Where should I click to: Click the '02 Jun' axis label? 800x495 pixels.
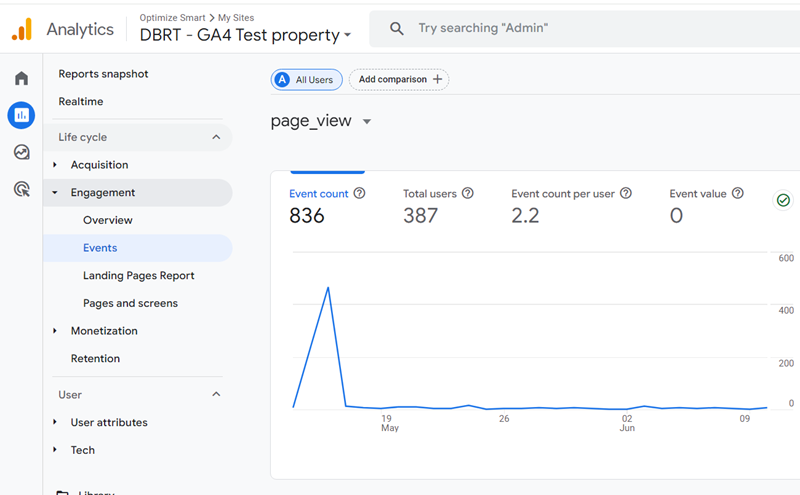tap(627, 423)
